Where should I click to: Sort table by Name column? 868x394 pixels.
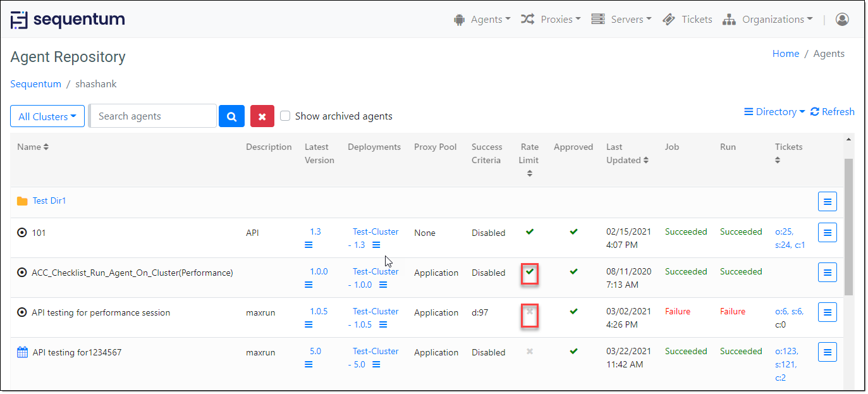[33, 147]
